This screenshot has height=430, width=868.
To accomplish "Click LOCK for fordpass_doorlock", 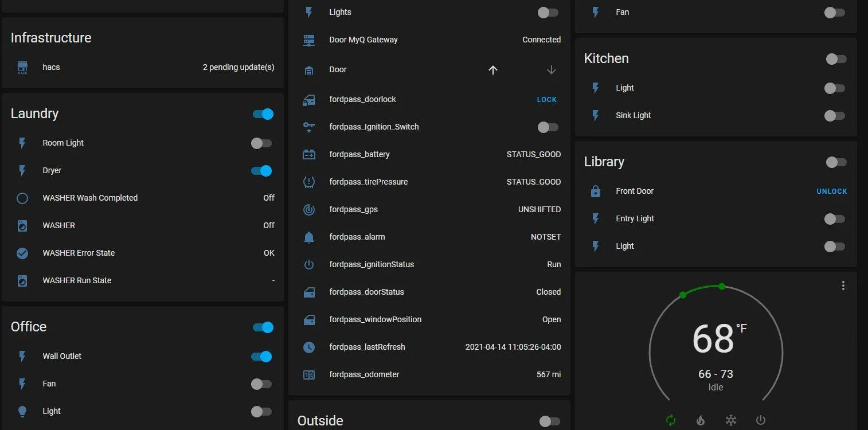I will (547, 100).
